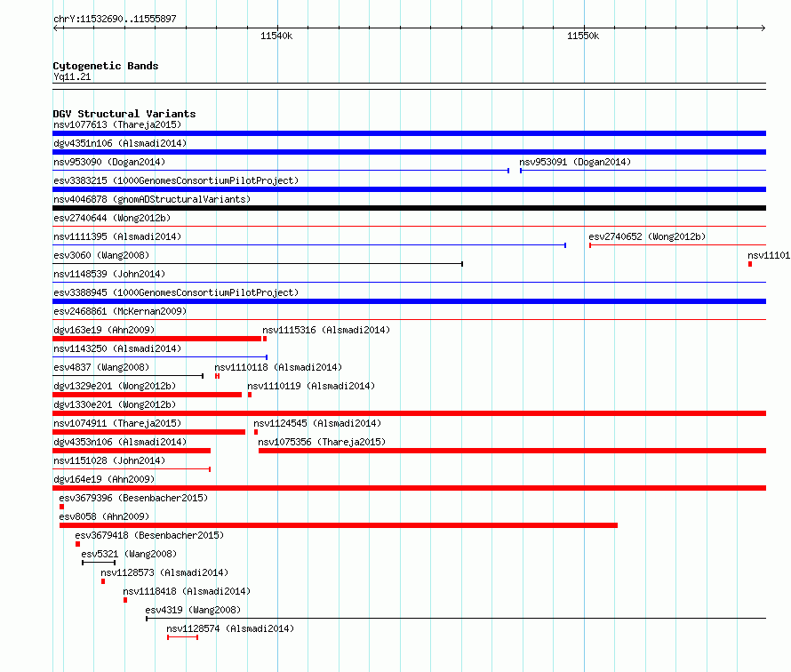
Task: Click the small red nsv1124545 marker
Action: pos(256,432)
